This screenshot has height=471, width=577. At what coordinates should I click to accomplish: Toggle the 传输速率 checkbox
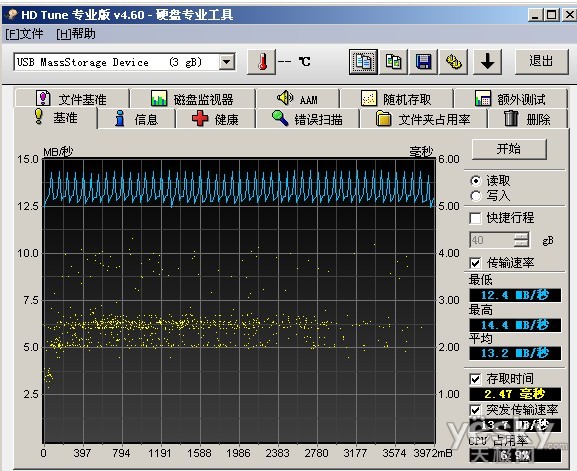[x=475, y=263]
